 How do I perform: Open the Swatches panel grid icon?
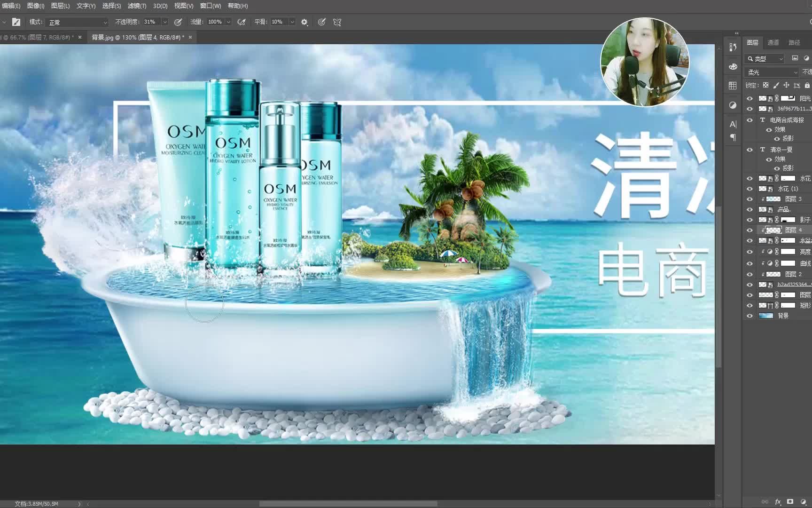pos(732,85)
